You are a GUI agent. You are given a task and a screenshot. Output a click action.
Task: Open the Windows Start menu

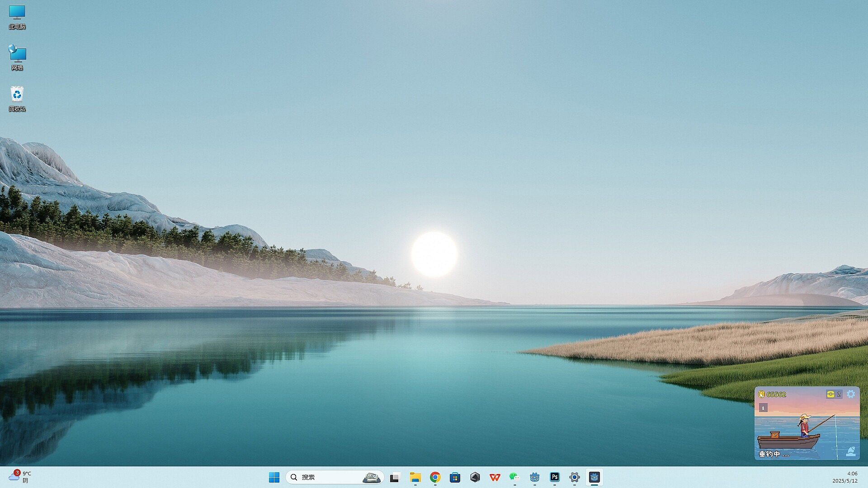click(x=274, y=477)
